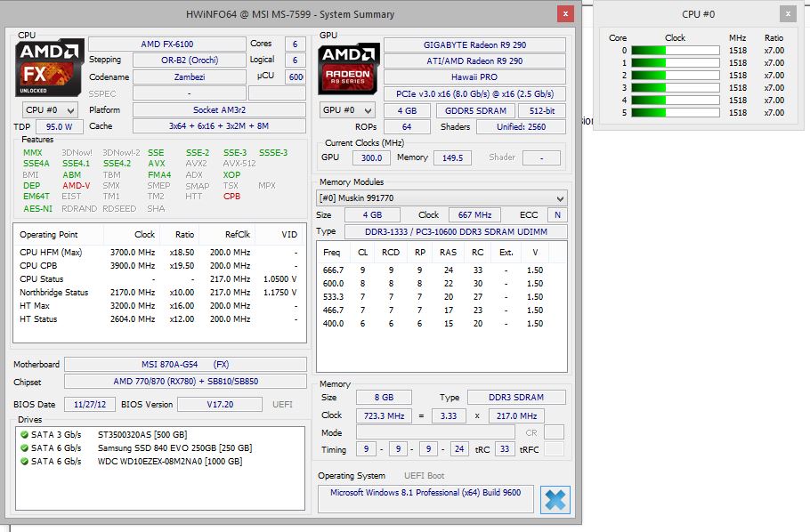Click the Northbridge Status row
810x532 pixels.
[159, 293]
